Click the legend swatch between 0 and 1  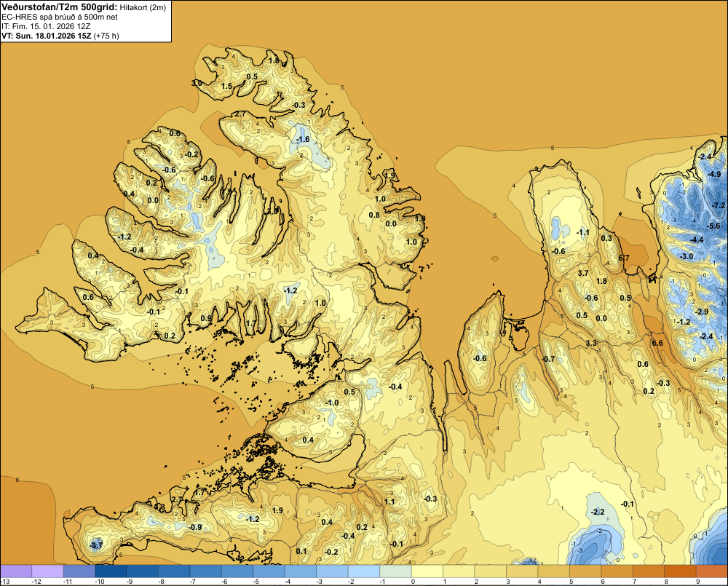click(427, 571)
